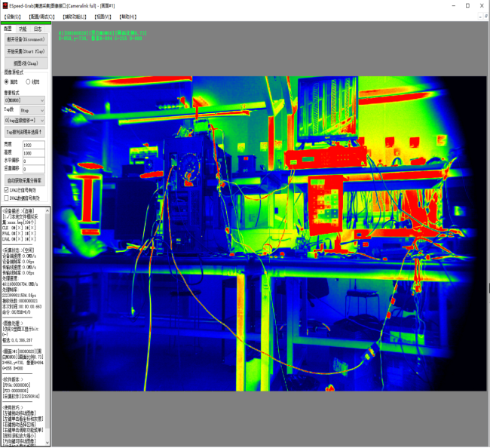Image resolution: width=490 pixels, height=448 pixels.
Task: Click the 图像源格式 group label
Action: point(14,72)
